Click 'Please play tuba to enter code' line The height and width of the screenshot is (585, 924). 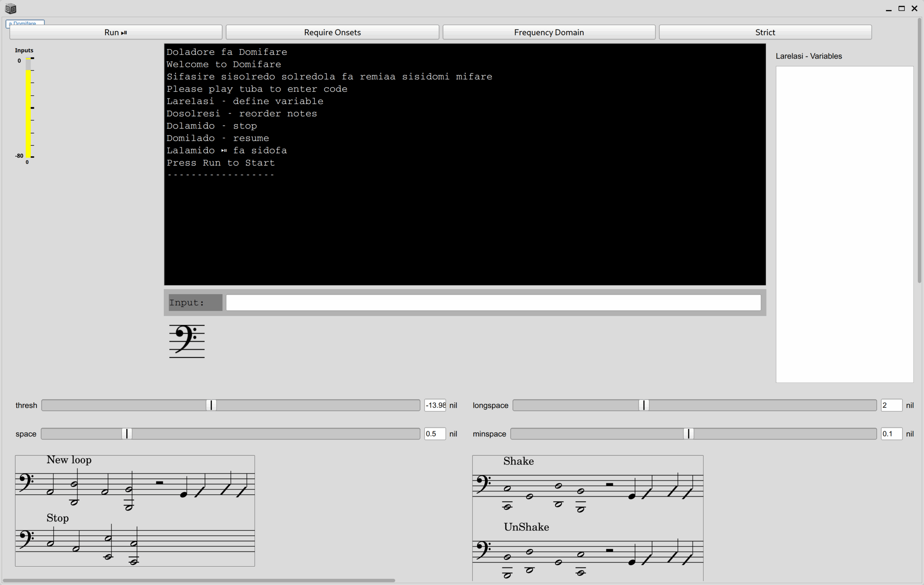pos(257,89)
